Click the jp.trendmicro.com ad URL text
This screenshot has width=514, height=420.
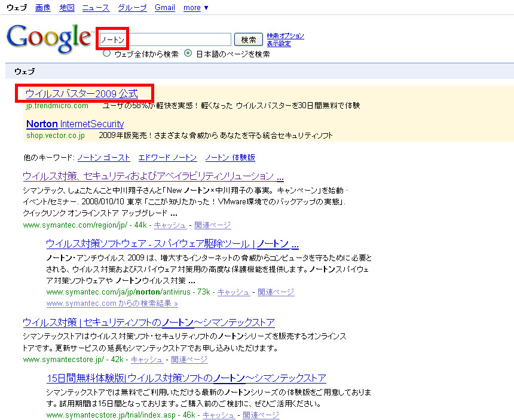pyautogui.click(x=57, y=106)
